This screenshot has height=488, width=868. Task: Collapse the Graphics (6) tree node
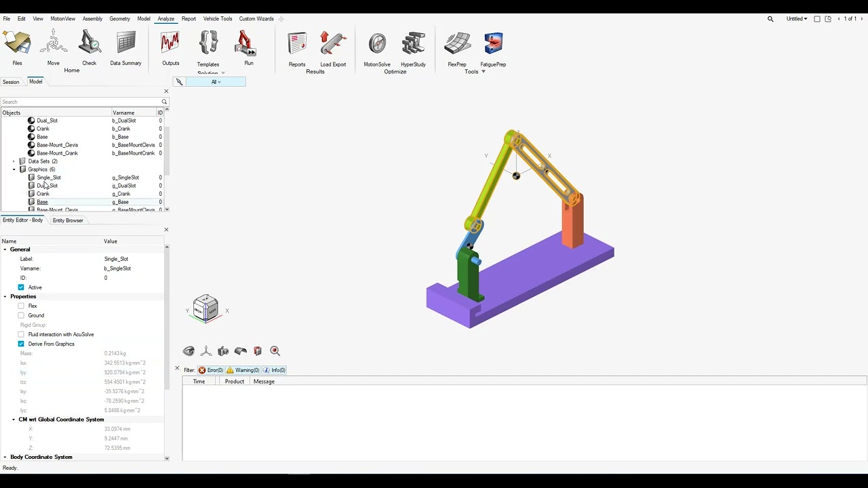click(14, 169)
